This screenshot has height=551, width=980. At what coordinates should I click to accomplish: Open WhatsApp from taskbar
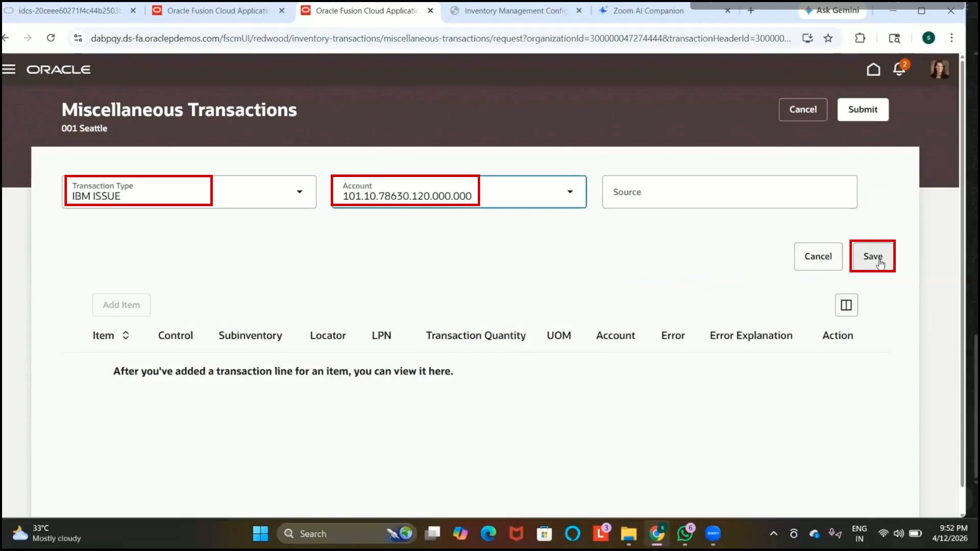(x=685, y=534)
